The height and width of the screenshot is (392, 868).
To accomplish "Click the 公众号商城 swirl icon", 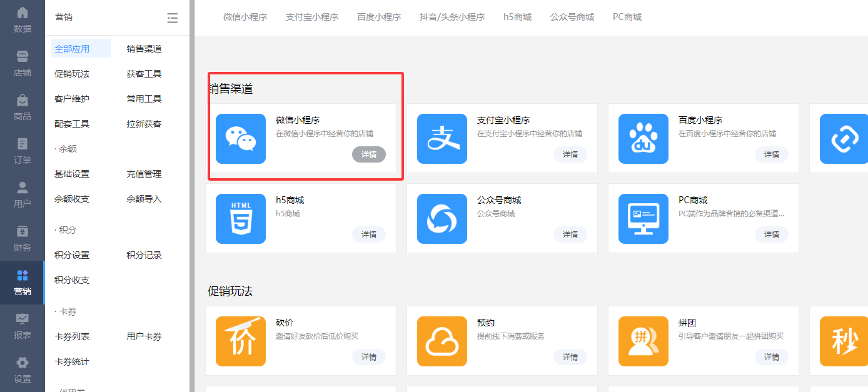I will coord(442,219).
